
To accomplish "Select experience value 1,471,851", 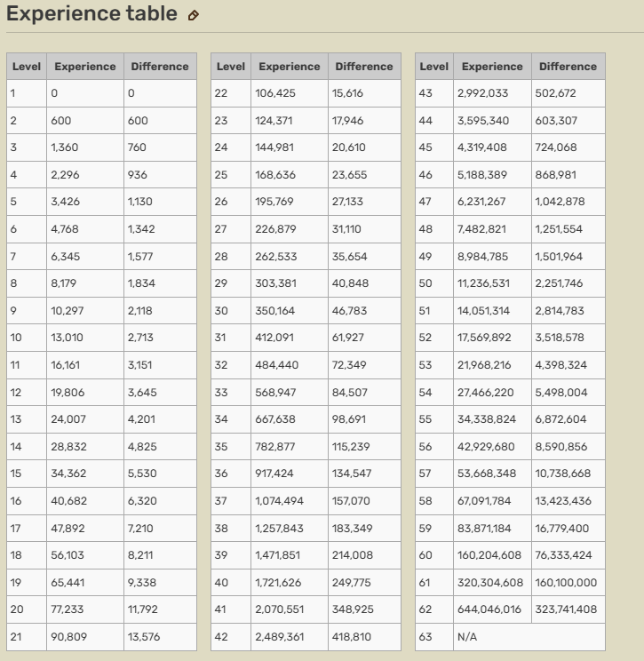I will [x=277, y=555].
